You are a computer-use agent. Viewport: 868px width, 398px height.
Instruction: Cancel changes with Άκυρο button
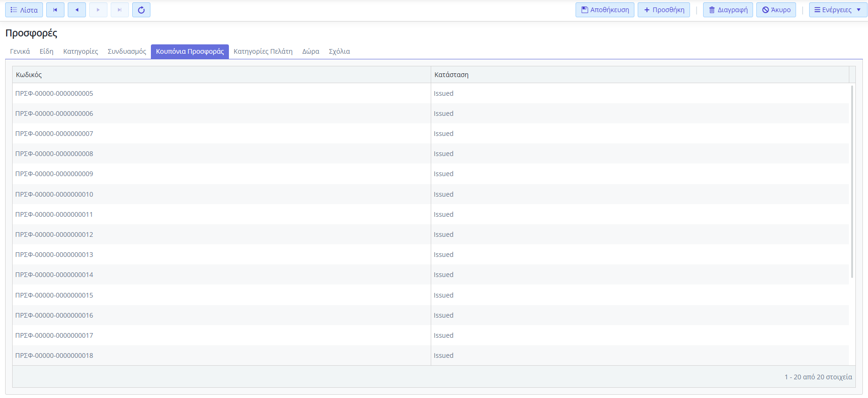[x=776, y=10]
